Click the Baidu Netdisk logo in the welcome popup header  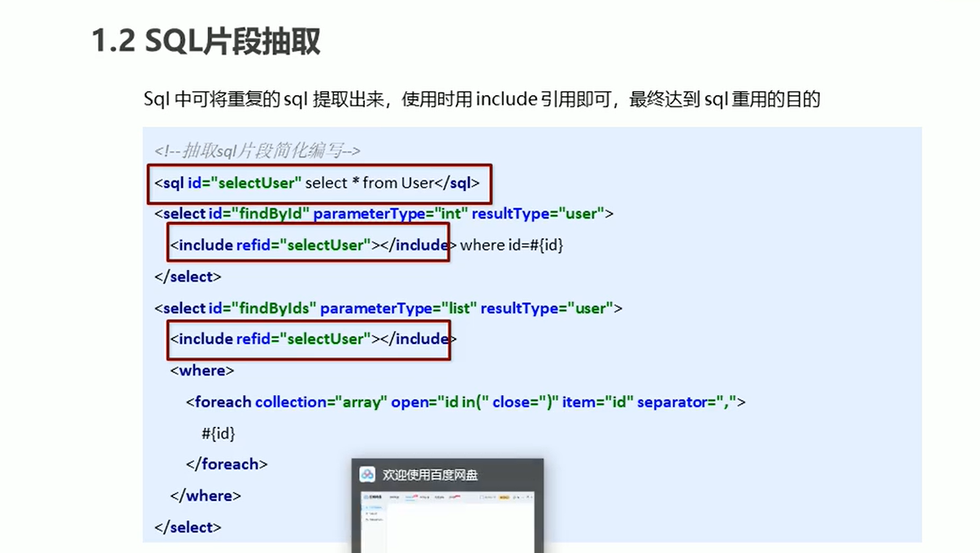366,474
